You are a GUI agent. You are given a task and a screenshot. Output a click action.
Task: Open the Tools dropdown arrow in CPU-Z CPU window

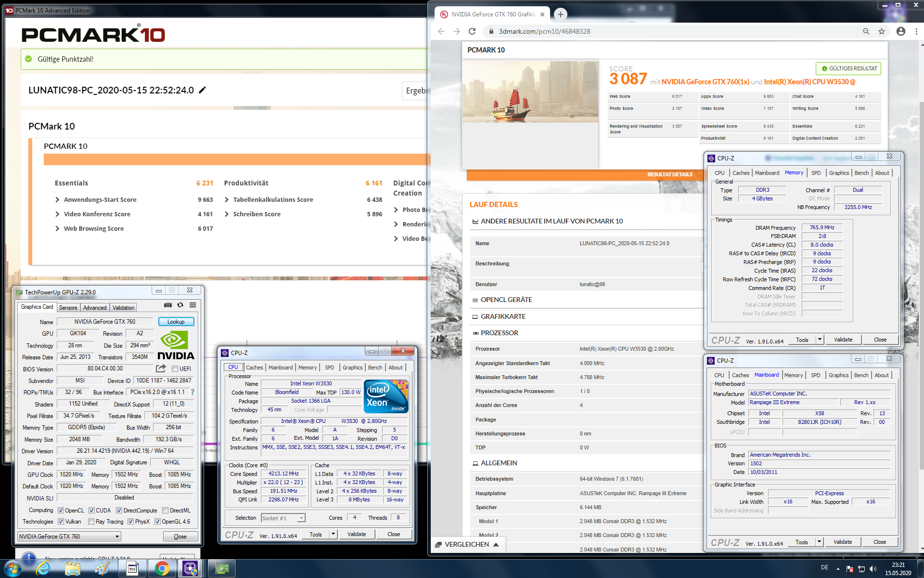coord(333,534)
